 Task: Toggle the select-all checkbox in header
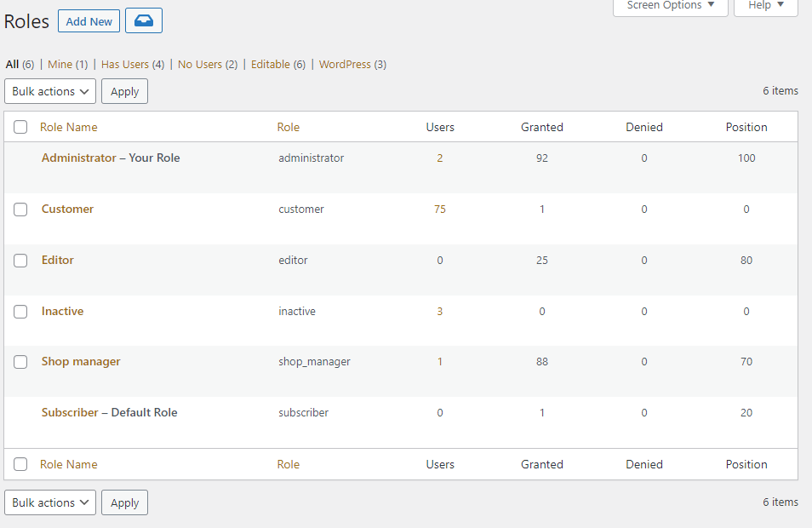pyautogui.click(x=20, y=128)
